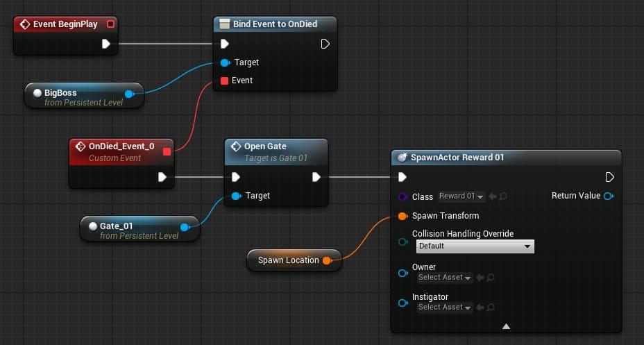Open the Collision Handling Override Default dropdown
This screenshot has width=644, height=345.
(475, 246)
